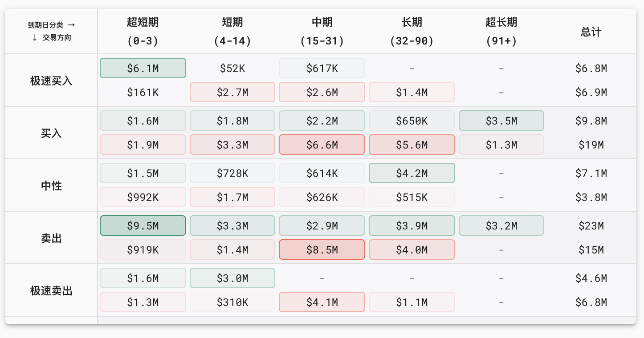Select the $1.5M cell
Screen dimensions: 644x338
pos(143,173)
